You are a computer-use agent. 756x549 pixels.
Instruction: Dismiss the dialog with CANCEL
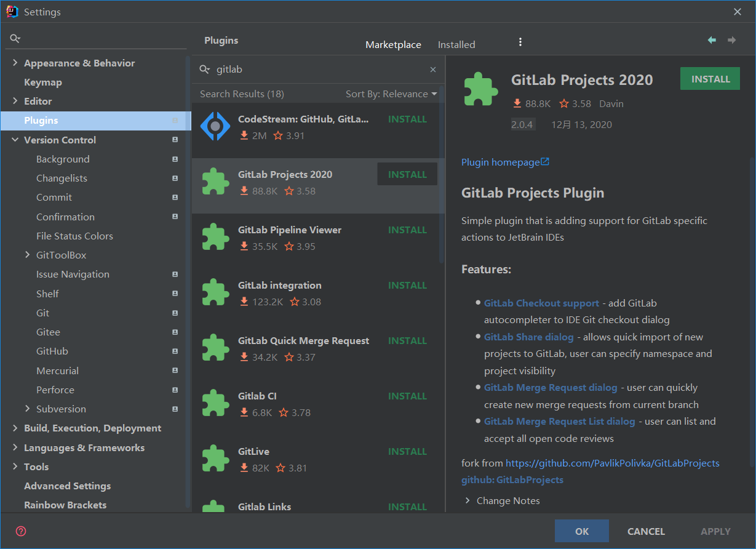point(646,531)
